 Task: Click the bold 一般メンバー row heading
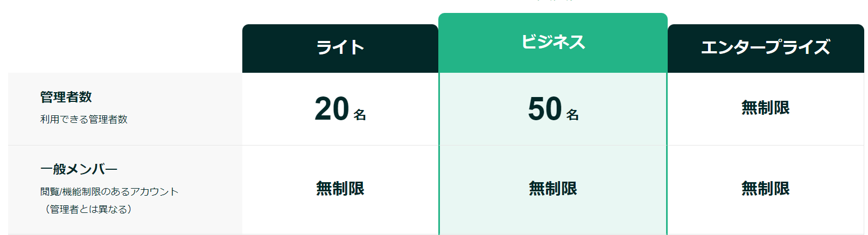click(x=79, y=169)
